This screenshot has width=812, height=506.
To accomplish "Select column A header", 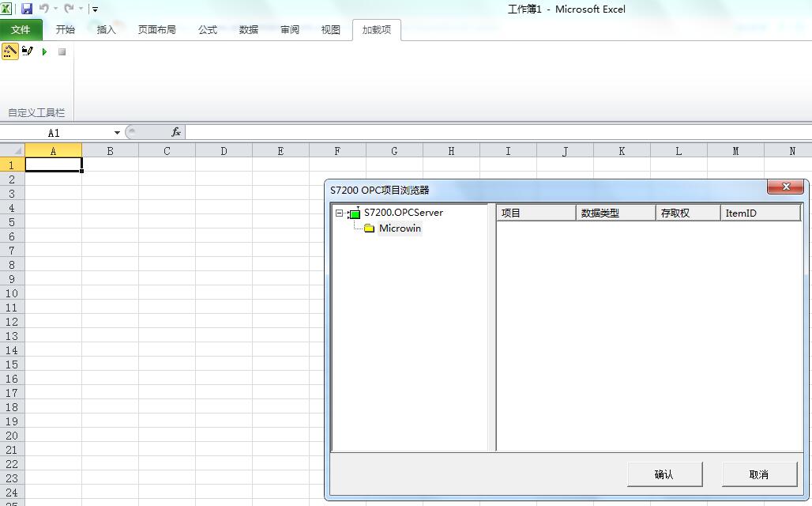I will pos(54,151).
